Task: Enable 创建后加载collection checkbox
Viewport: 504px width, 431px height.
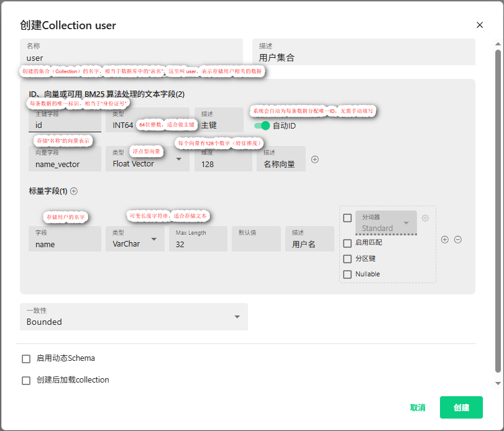Action: (26, 380)
